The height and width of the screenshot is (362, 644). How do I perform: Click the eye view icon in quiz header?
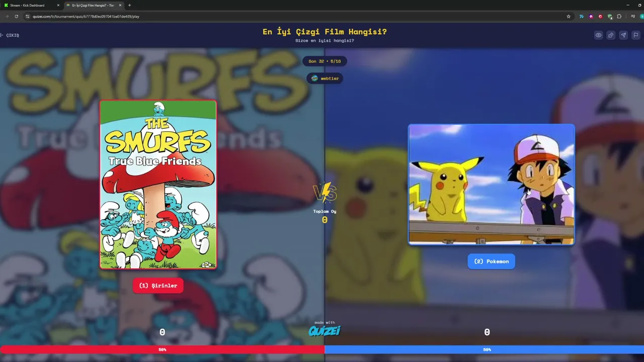click(598, 35)
